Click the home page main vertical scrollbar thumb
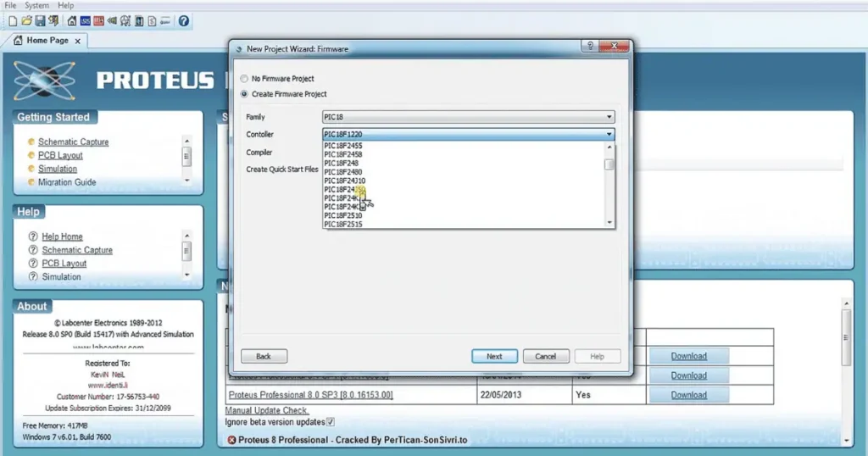Viewport: 868px width, 456px height. [846, 337]
